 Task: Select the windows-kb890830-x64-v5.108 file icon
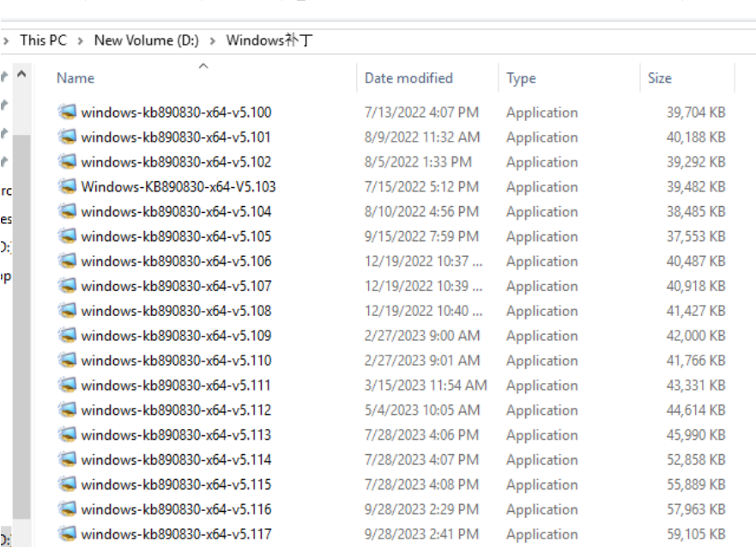[x=67, y=311]
